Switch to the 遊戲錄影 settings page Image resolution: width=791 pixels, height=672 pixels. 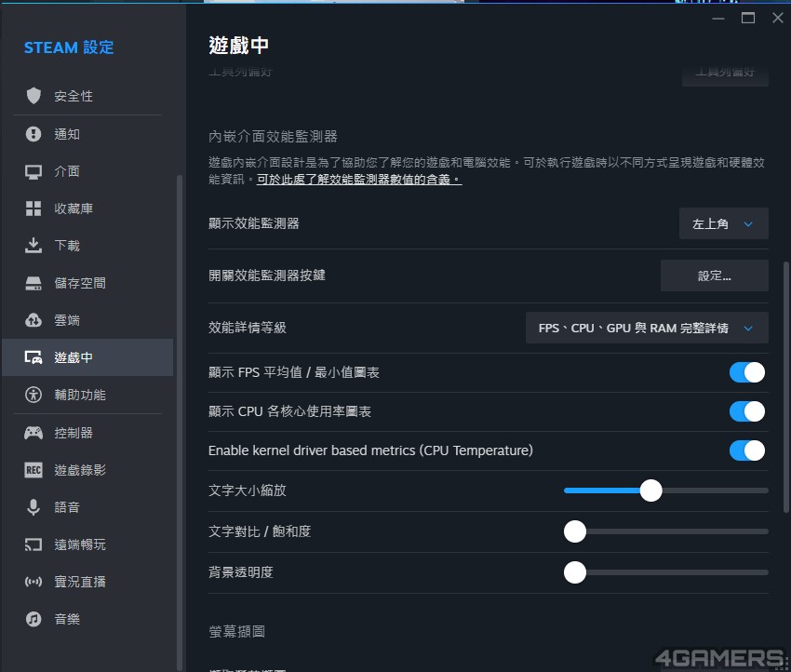tap(87, 470)
